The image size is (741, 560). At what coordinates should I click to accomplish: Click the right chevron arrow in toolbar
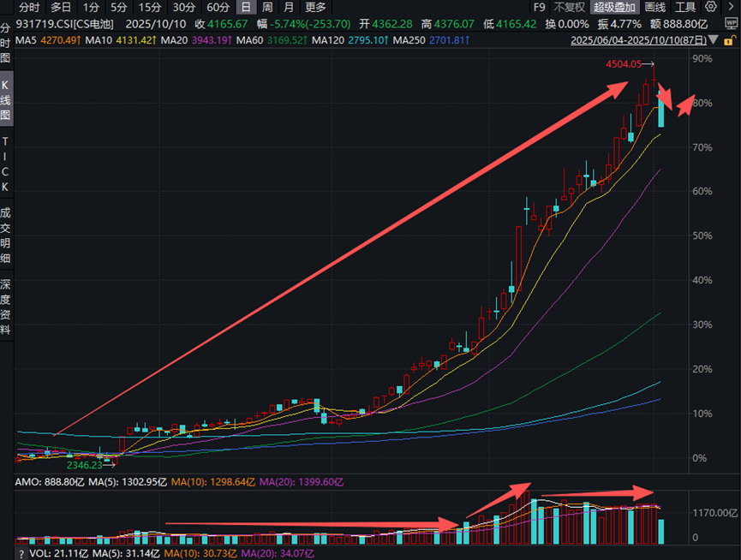731,7
